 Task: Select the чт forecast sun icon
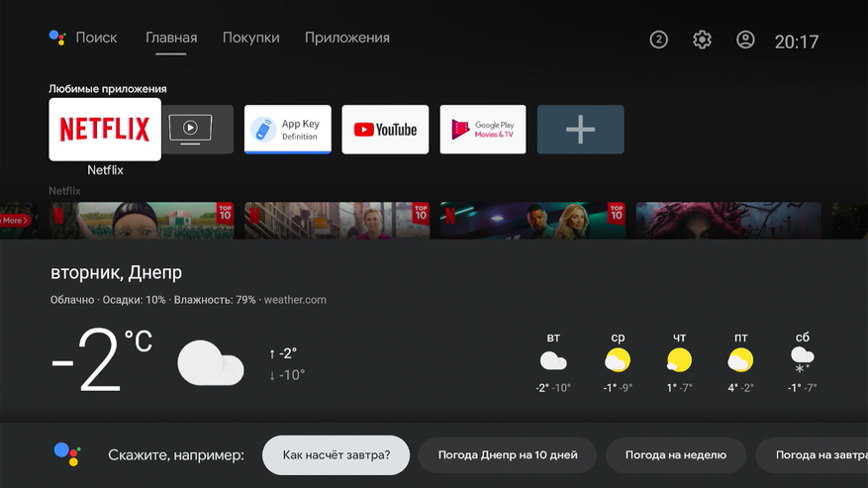tap(679, 360)
